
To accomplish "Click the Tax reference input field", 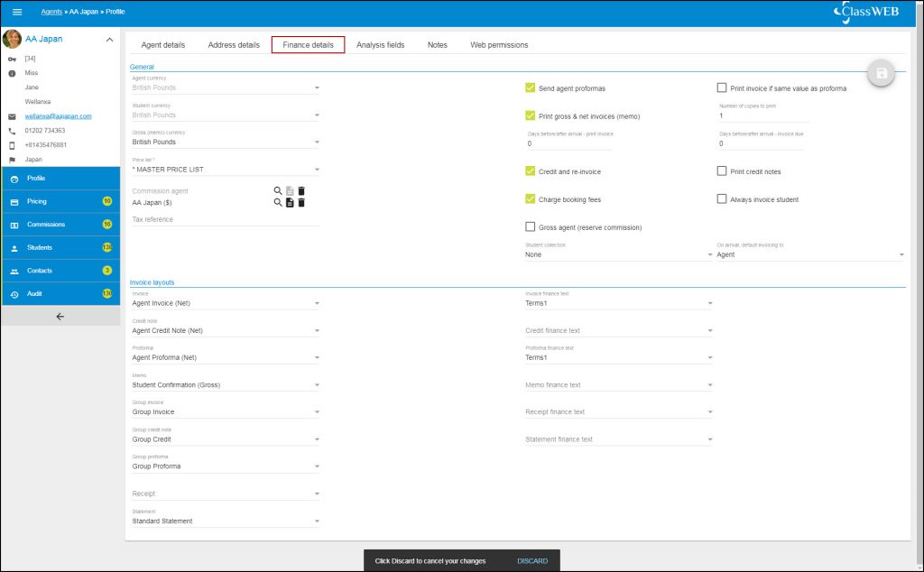I will (x=226, y=219).
